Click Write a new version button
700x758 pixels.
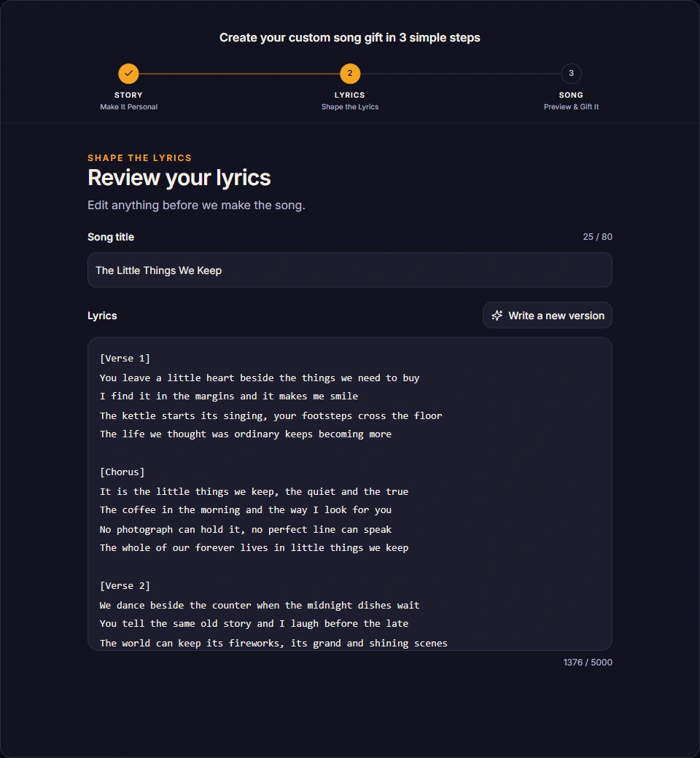click(x=548, y=316)
